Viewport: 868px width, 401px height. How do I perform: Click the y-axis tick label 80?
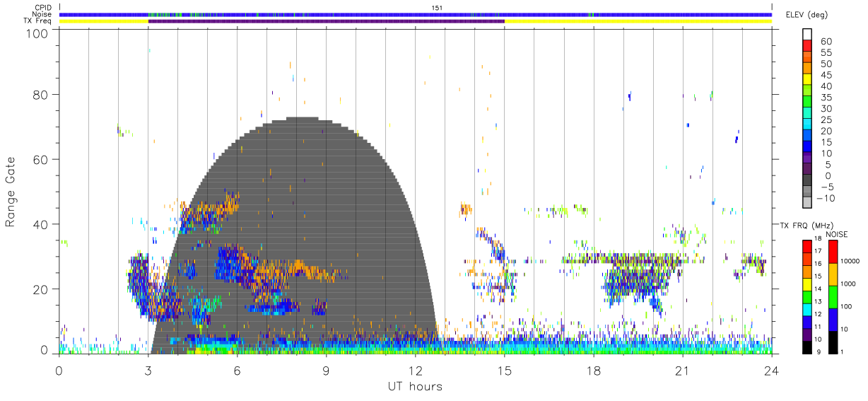click(x=40, y=95)
